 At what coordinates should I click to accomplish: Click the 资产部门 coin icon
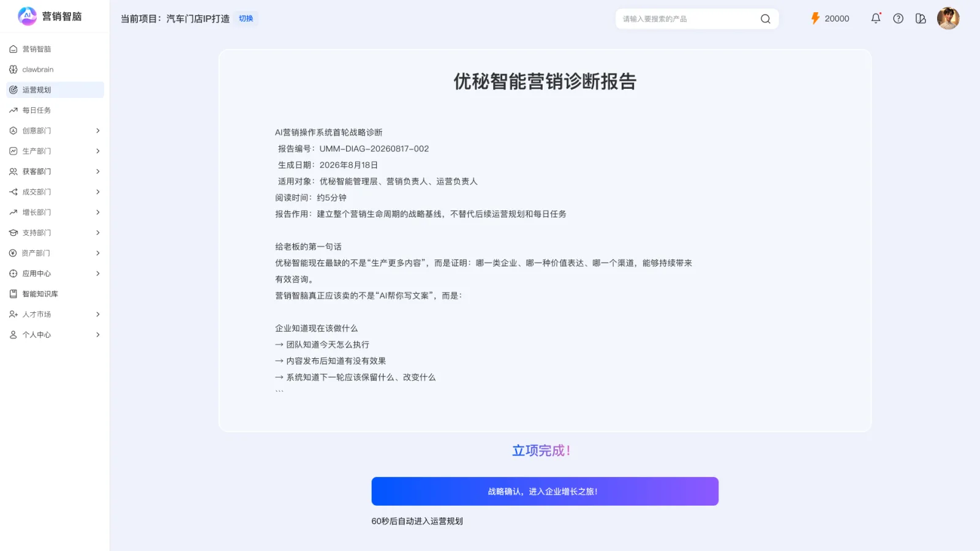[x=13, y=253]
